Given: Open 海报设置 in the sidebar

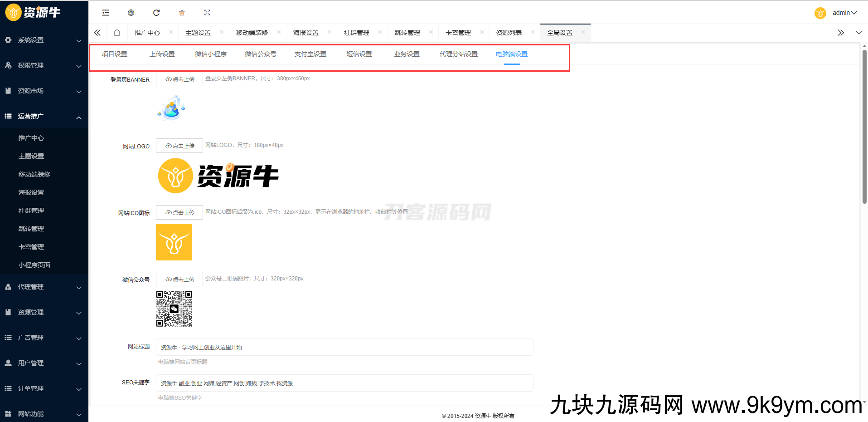Looking at the screenshot, I should [x=31, y=192].
